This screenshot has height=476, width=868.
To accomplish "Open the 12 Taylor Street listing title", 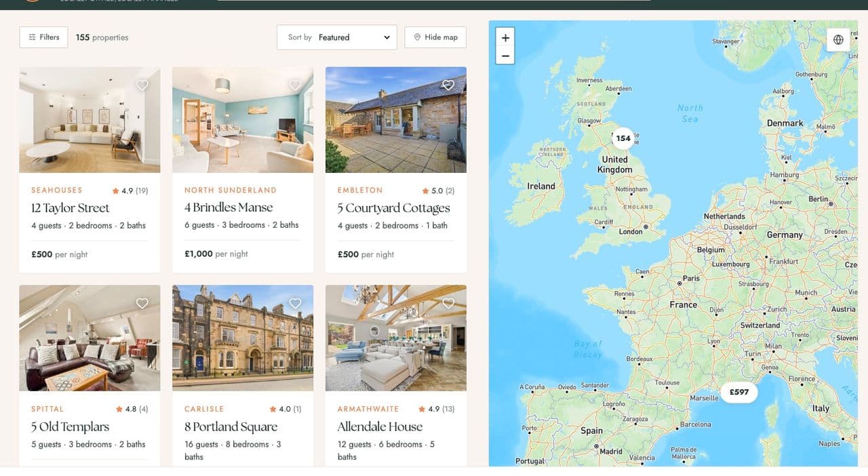I will (70, 208).
